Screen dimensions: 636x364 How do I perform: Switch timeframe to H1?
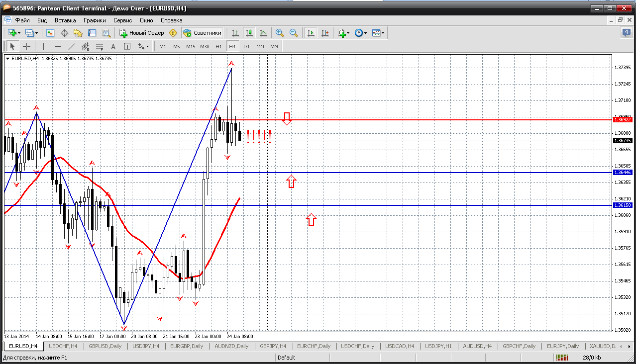pos(218,46)
